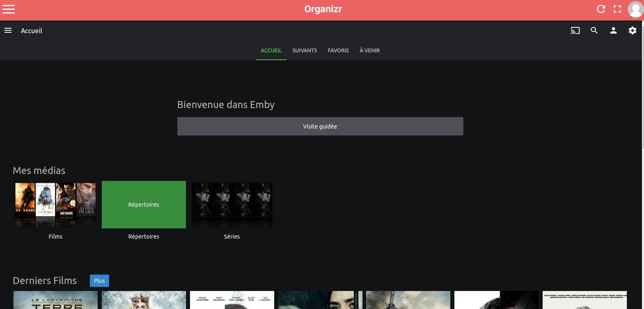This screenshot has width=644, height=309.
Task: Open the Organizr user avatar
Action: click(635, 9)
